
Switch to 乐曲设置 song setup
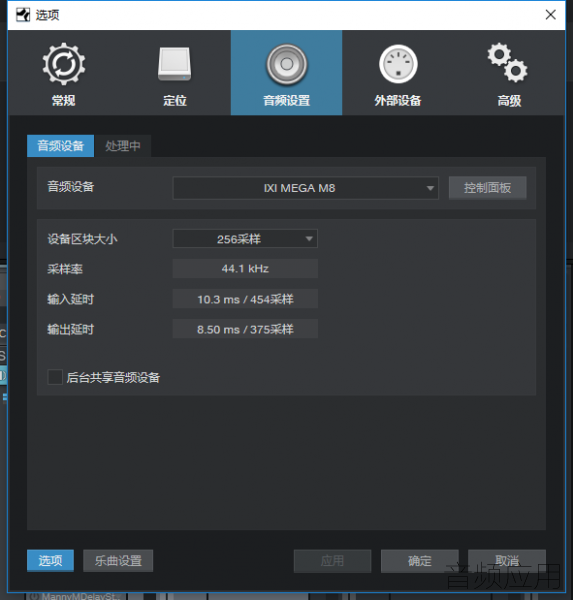pos(118,561)
